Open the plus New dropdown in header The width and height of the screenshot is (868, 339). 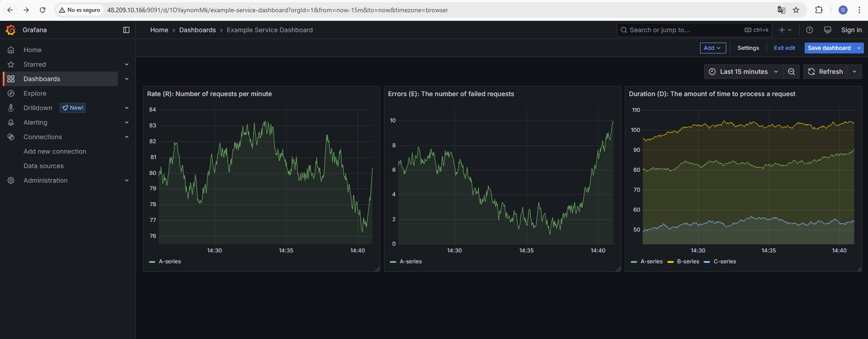[x=785, y=30]
